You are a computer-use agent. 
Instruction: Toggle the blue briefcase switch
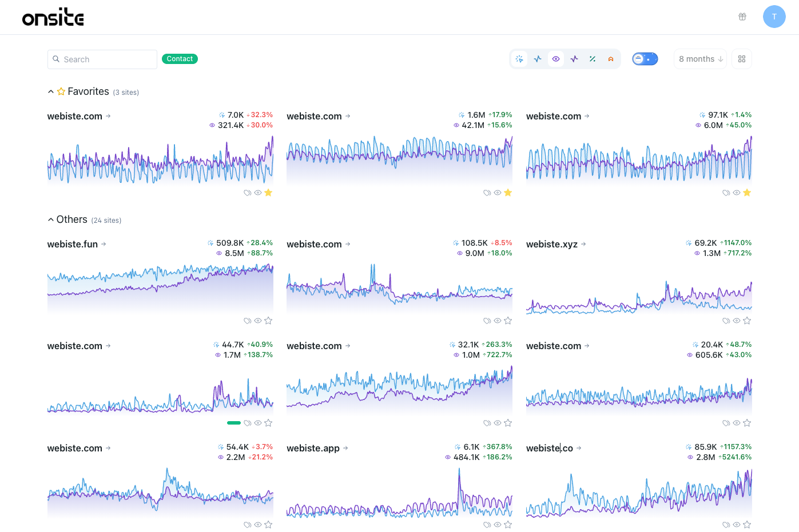coord(645,59)
